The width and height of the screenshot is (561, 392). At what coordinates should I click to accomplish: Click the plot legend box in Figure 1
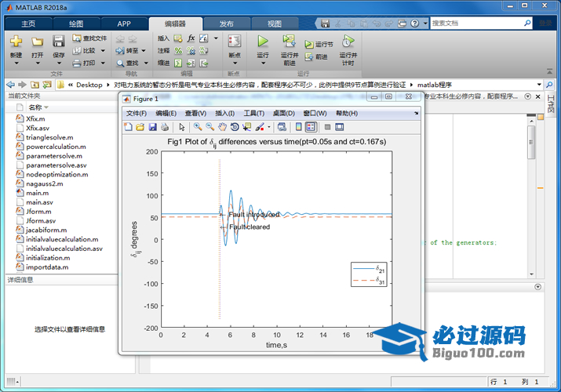[369, 274]
